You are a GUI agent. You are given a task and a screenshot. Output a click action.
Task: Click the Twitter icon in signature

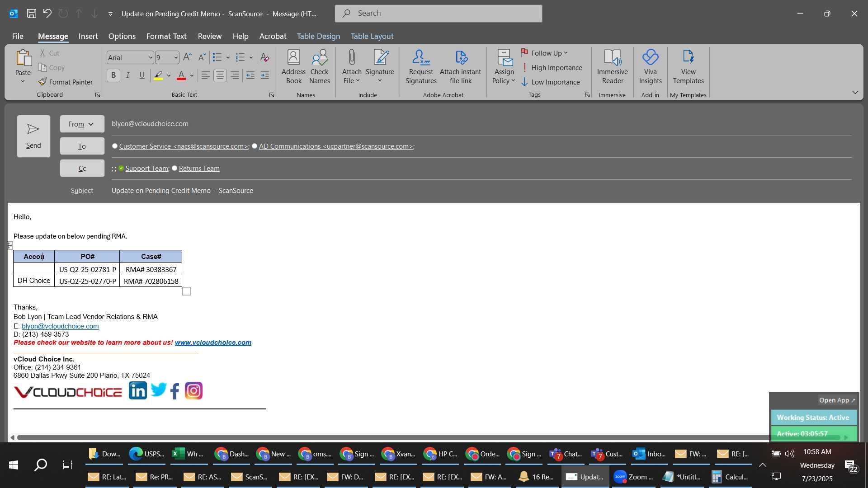click(x=158, y=389)
